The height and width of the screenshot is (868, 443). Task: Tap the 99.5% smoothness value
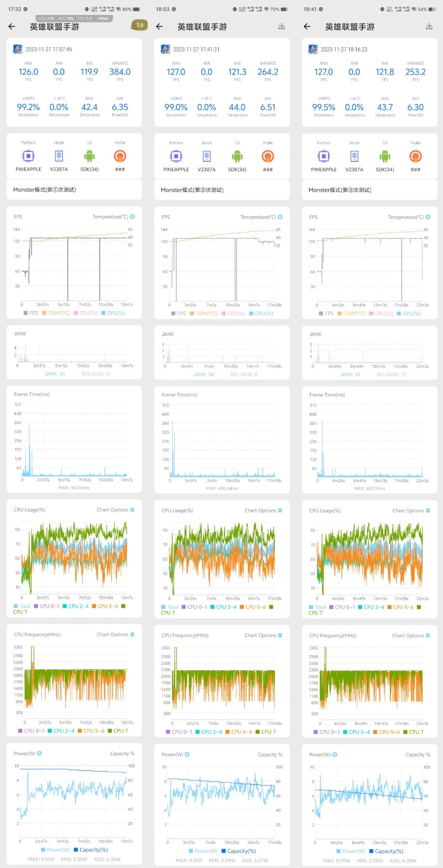click(x=324, y=107)
